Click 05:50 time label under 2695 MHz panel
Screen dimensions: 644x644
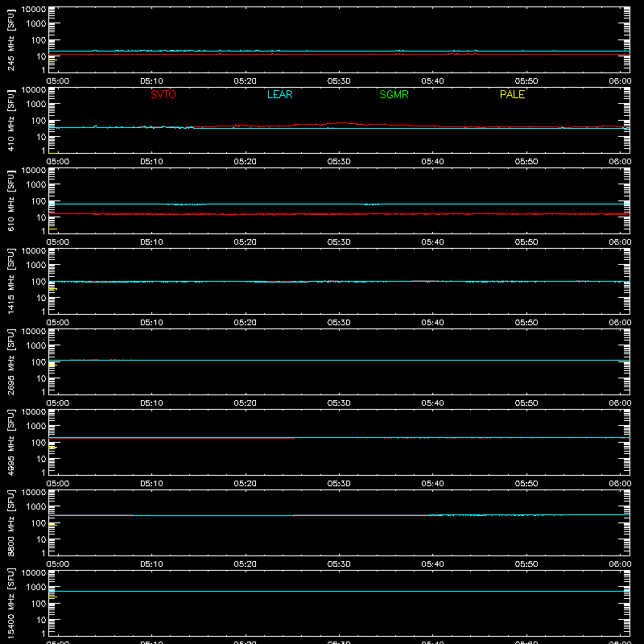526,403
